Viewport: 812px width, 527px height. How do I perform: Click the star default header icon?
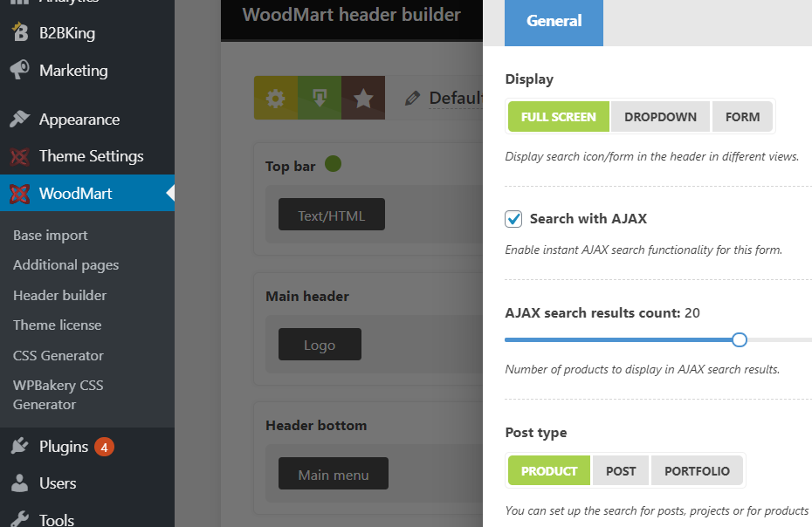click(363, 98)
